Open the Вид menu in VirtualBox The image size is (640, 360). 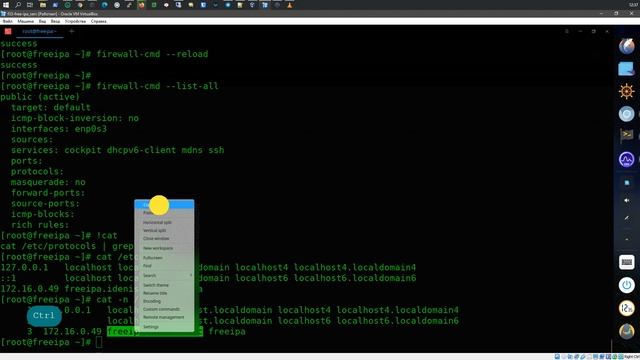tap(42, 21)
